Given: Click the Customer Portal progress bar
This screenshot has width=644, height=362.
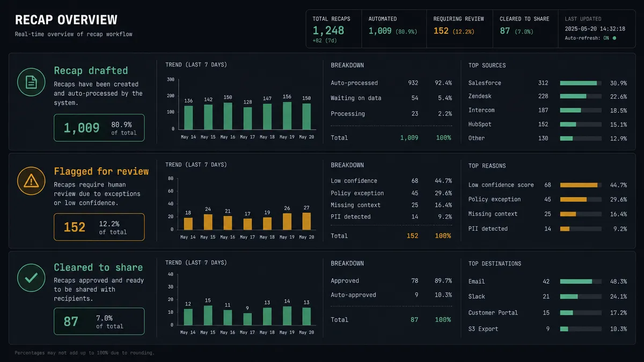Looking at the screenshot, I should pyautogui.click(x=581, y=313).
